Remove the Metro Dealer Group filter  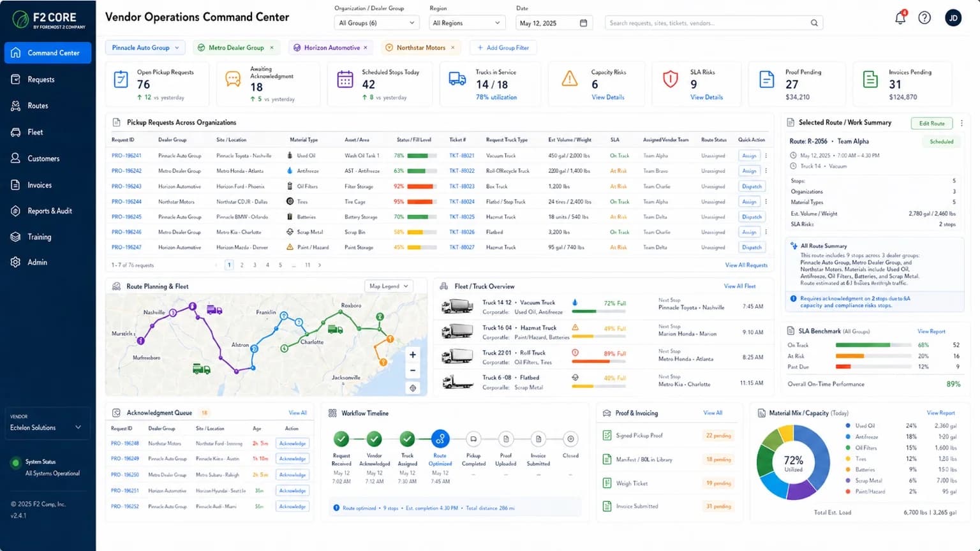[x=272, y=48]
